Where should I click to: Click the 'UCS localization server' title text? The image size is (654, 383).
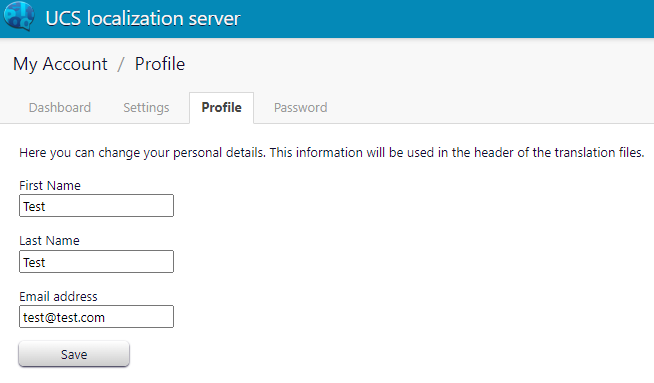pos(143,18)
